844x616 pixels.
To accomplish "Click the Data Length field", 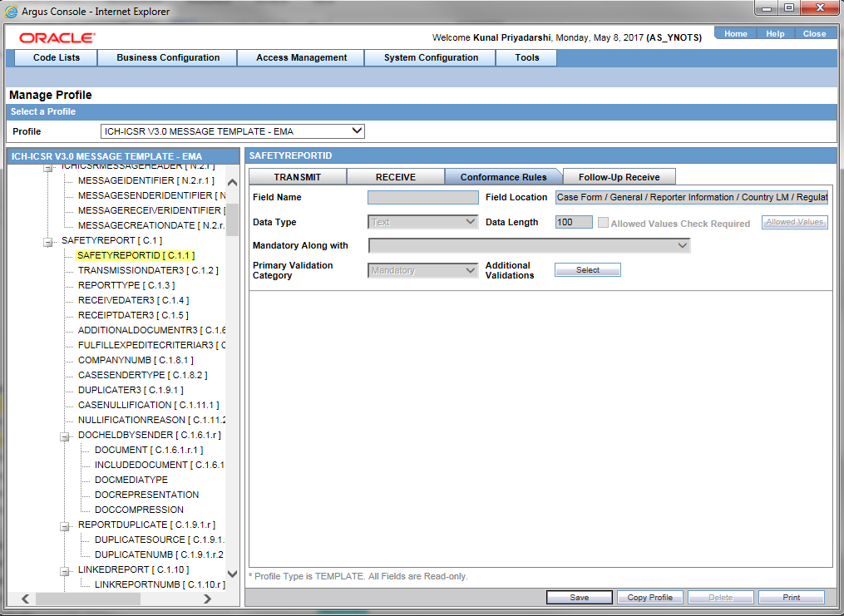I will pyautogui.click(x=574, y=222).
